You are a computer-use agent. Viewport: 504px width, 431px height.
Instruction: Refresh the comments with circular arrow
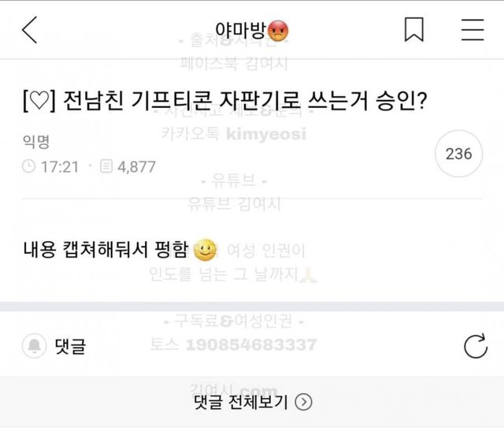[476, 346]
